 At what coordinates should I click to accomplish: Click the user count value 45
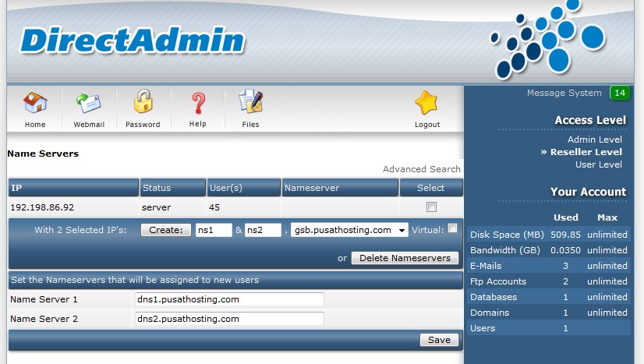point(214,207)
